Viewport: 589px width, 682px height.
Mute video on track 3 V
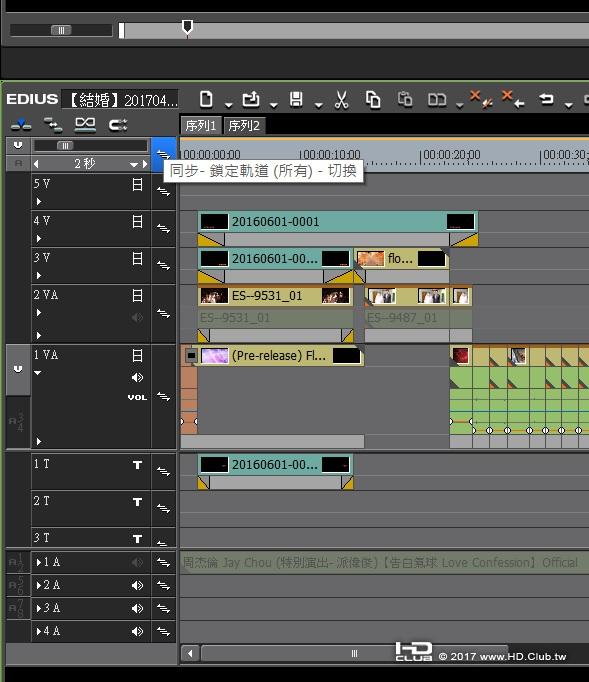[x=137, y=259]
